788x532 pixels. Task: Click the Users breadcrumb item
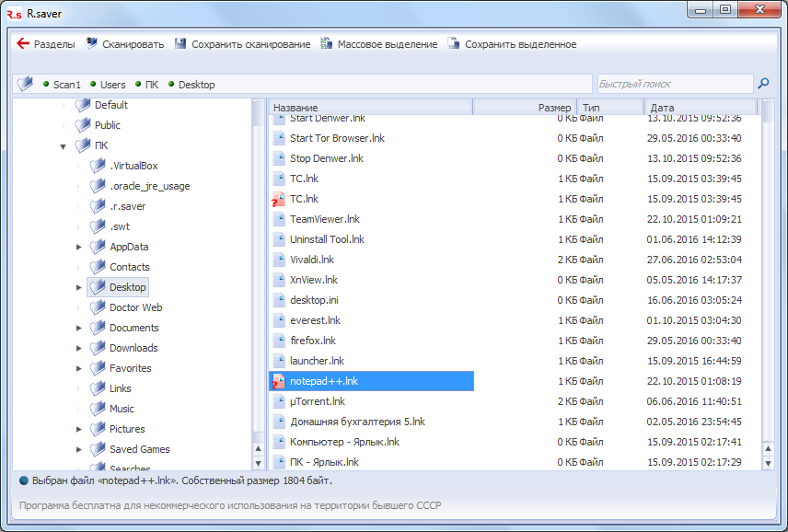pos(112,85)
